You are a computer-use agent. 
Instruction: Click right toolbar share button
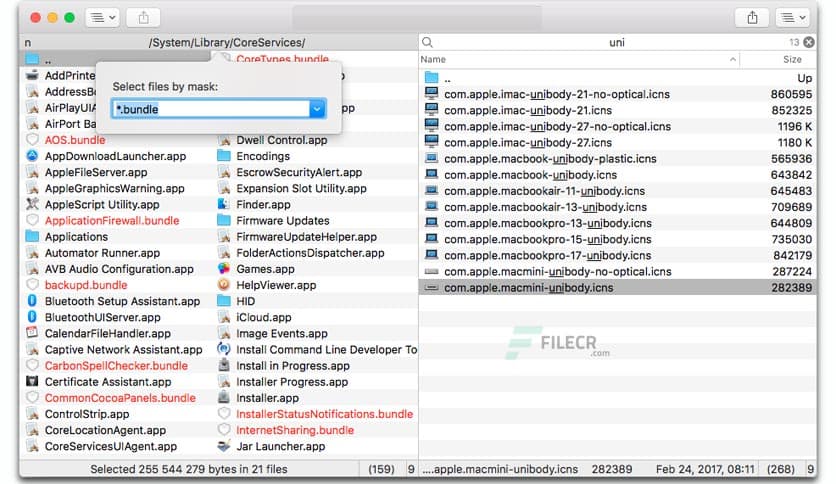(752, 18)
